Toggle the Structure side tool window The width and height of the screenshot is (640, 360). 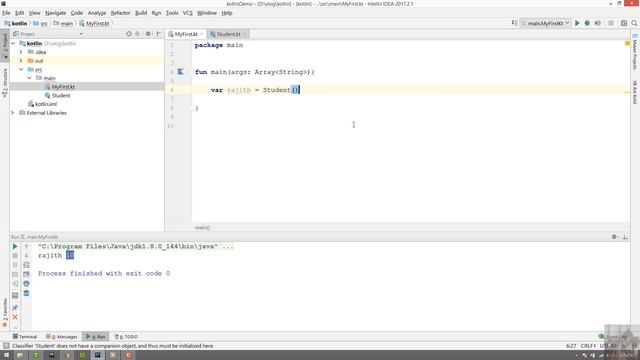[5, 82]
